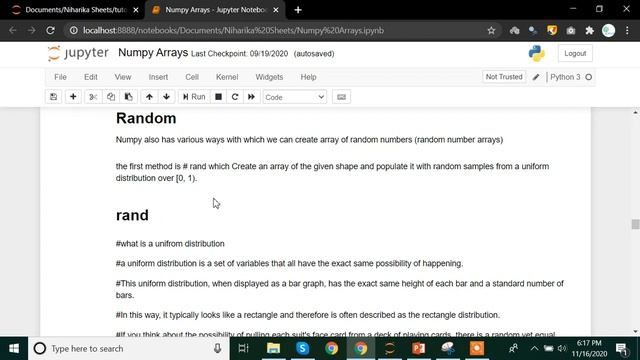This screenshot has width=640, height=360.
Task: Open the Edit menu
Action: (91, 77)
